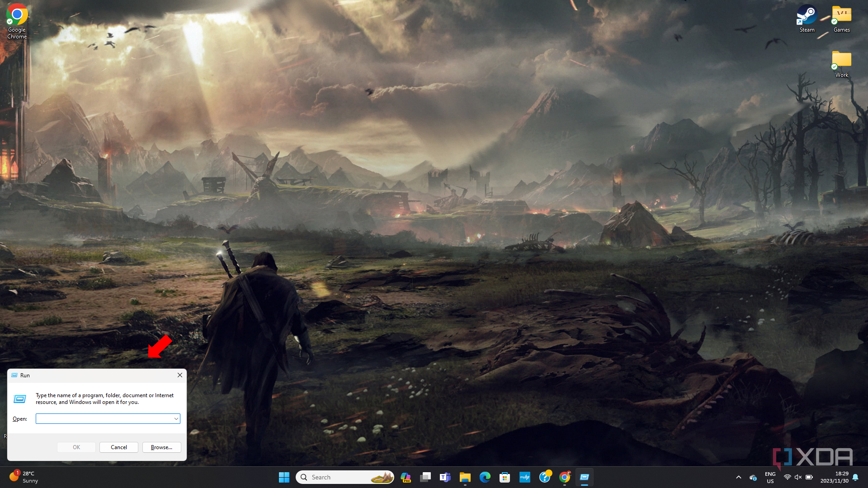Open the Get Help question mark app
The width and height of the screenshot is (868, 488).
[x=545, y=477]
